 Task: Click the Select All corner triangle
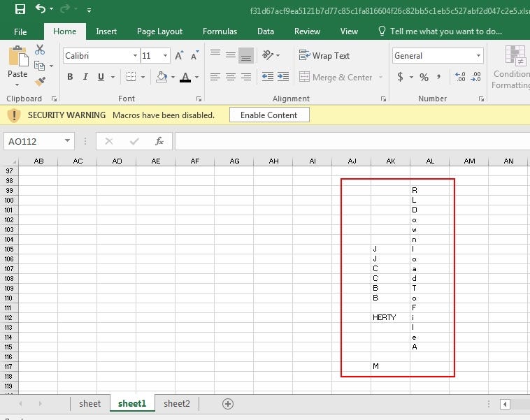click(x=14, y=162)
